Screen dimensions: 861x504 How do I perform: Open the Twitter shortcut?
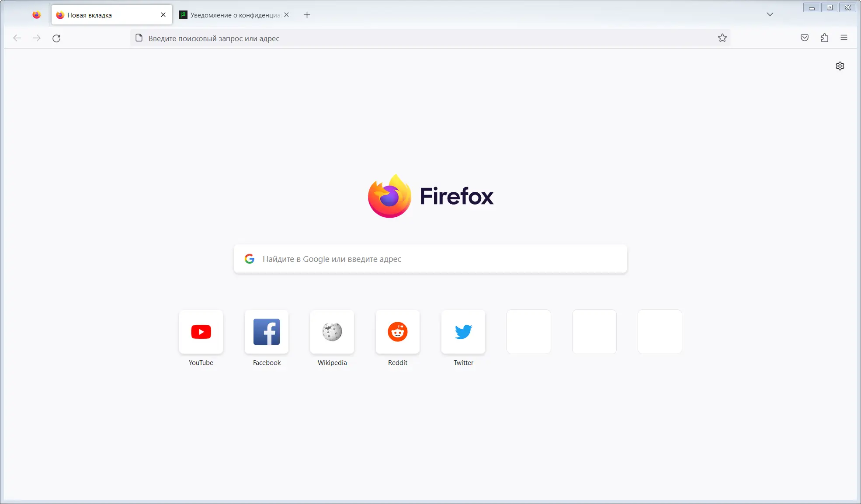click(x=463, y=332)
